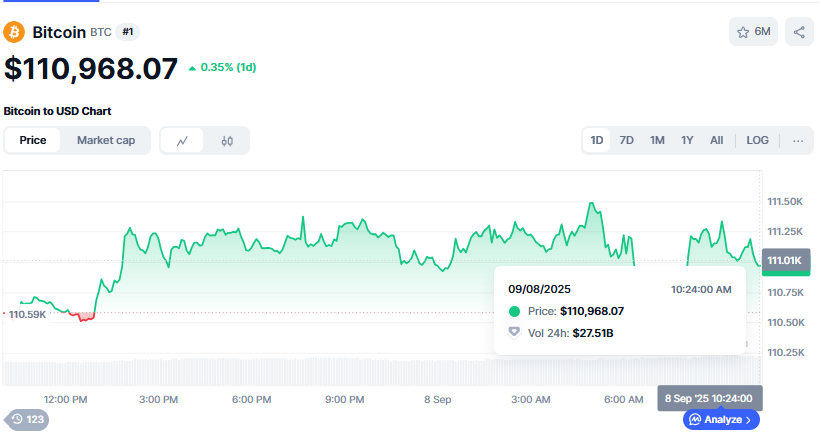Click the volume shield icon in tooltip
This screenshot has width=820, height=432.
pyautogui.click(x=515, y=333)
